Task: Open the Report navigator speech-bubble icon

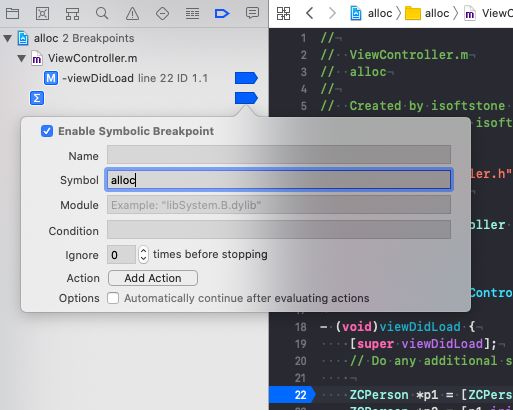Action: point(252,13)
